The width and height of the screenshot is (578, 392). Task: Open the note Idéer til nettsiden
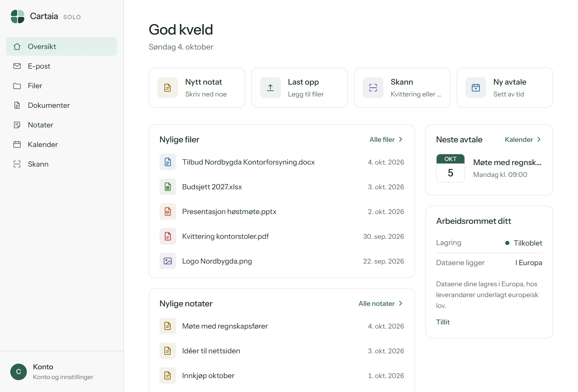[282, 351]
